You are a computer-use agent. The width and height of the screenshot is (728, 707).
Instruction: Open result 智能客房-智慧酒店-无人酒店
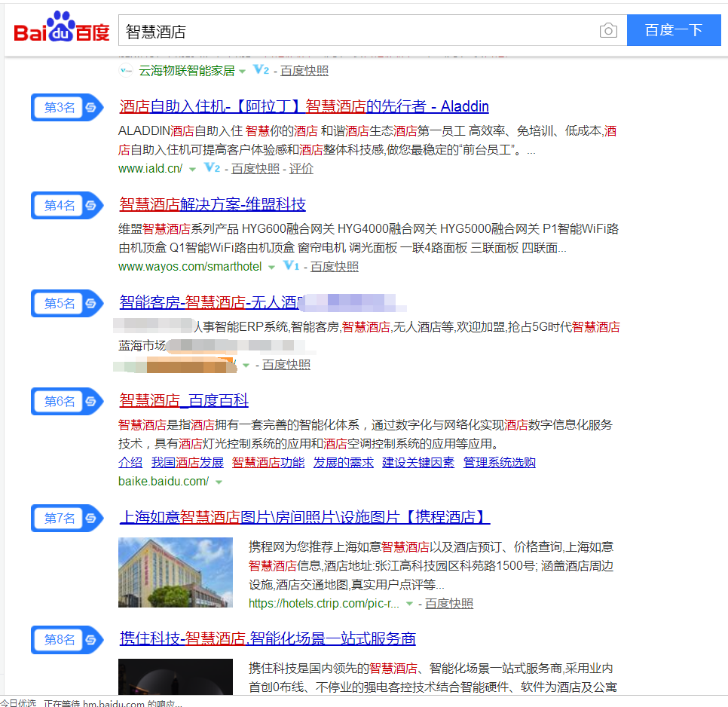[x=213, y=303]
